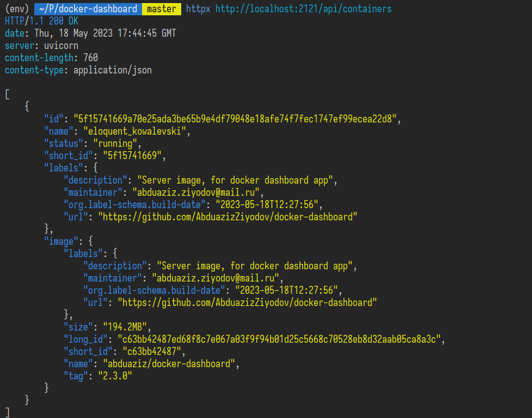Click the ~/P/docker-dashboard prompt path segment
Viewport: 532px width, 418px height.
tap(88, 9)
